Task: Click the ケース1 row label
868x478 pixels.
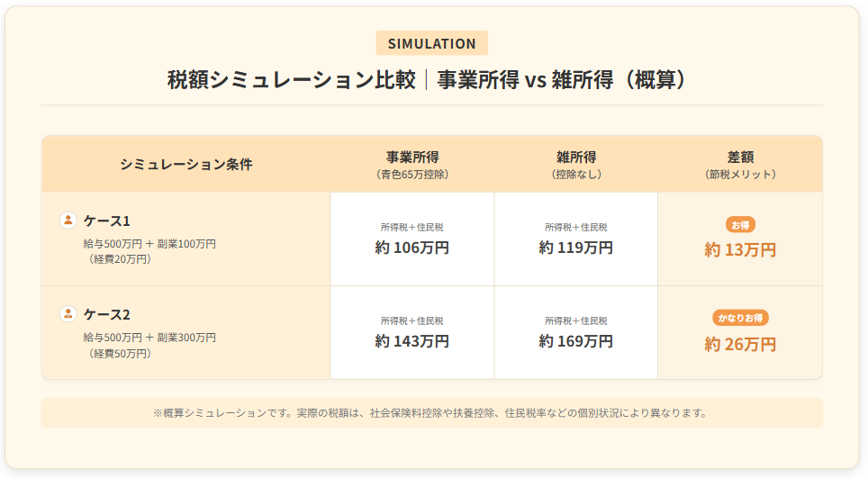Action: point(107,221)
